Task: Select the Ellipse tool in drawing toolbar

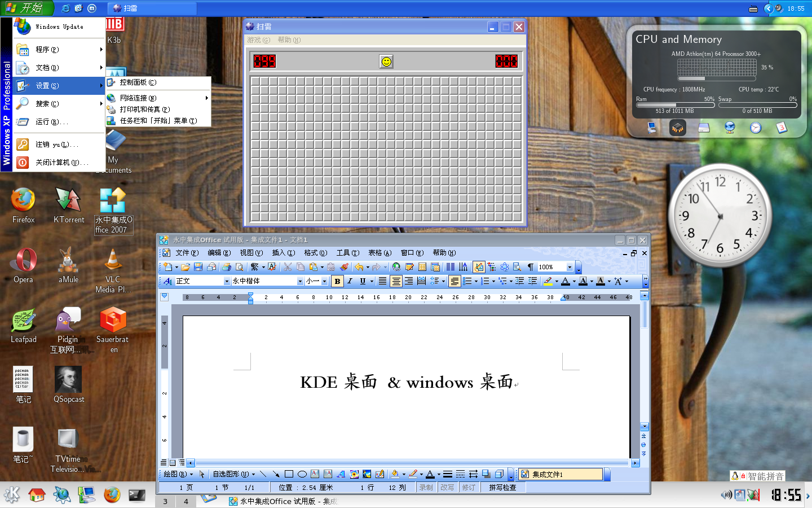Action: (x=302, y=474)
